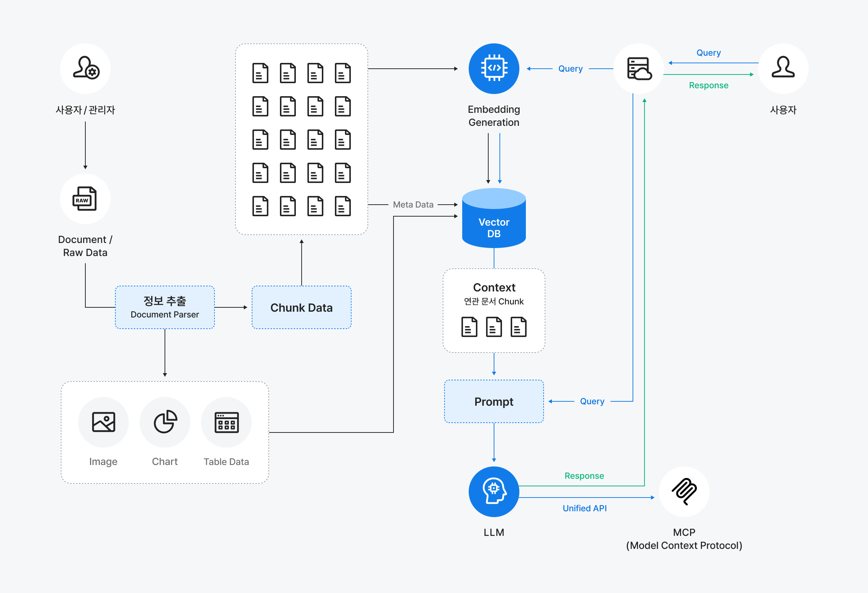Select the RAW document file icon
Viewport: 868px width, 593px height.
pyautogui.click(x=85, y=199)
